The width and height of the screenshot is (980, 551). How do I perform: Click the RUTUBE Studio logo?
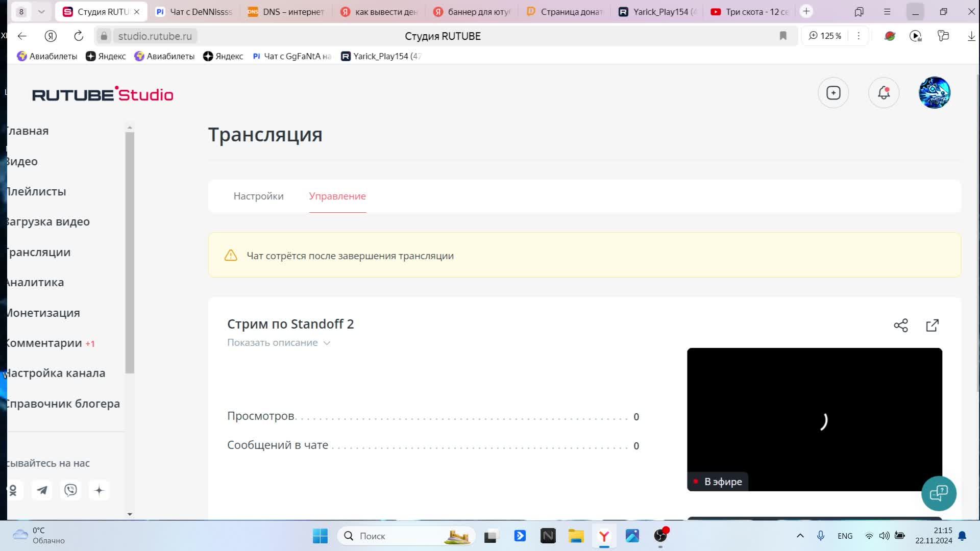(x=103, y=94)
